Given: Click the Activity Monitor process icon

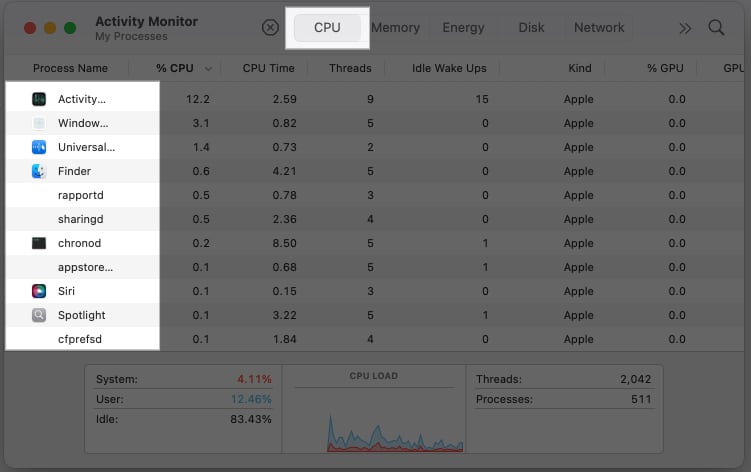Looking at the screenshot, I should click(39, 99).
